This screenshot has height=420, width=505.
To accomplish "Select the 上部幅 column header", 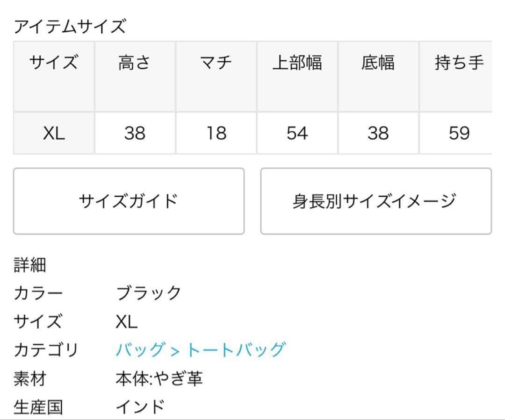I will 297,63.
